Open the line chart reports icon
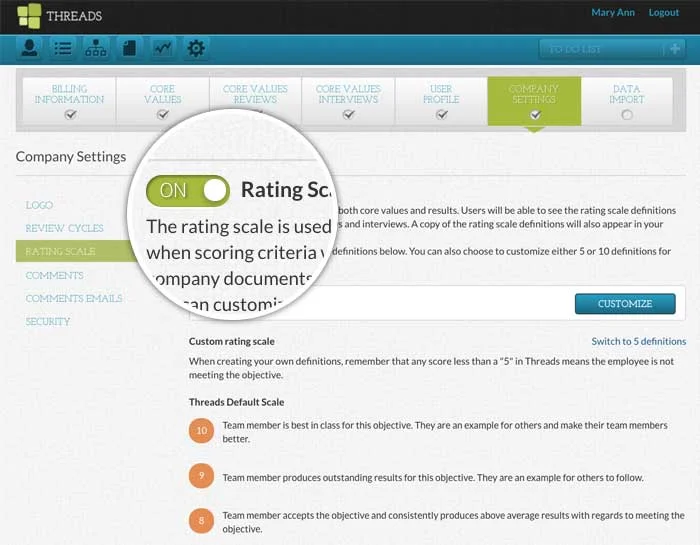Screen dimensions: 700x545 click(x=162, y=48)
